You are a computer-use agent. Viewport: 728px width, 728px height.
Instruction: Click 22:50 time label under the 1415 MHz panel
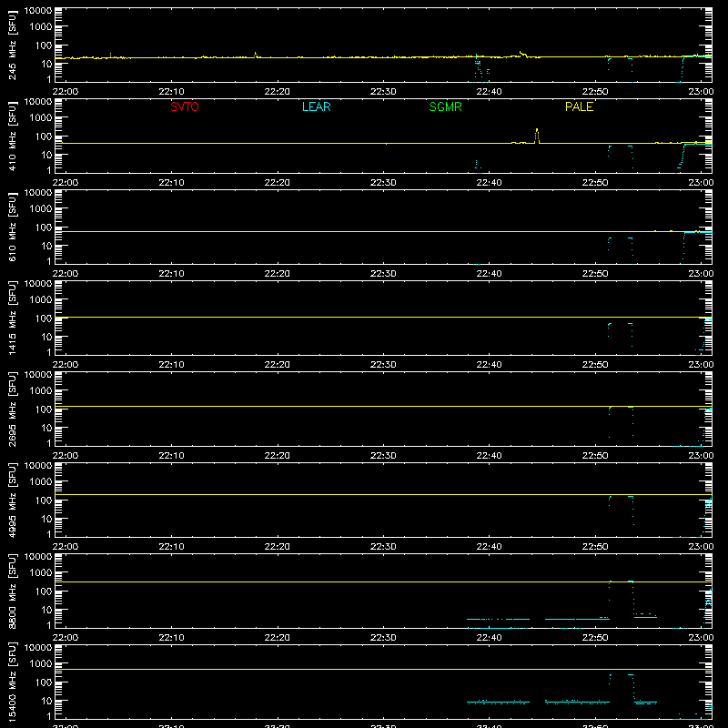pos(595,365)
